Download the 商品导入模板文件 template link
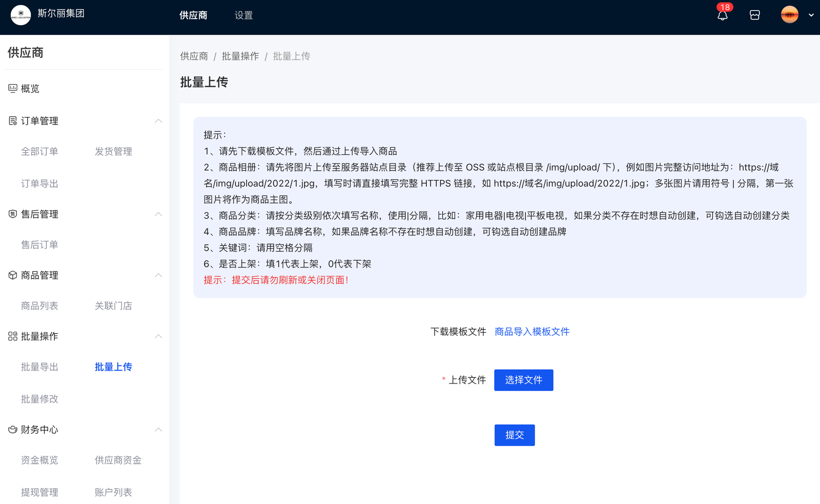This screenshot has width=820, height=504. [531, 332]
